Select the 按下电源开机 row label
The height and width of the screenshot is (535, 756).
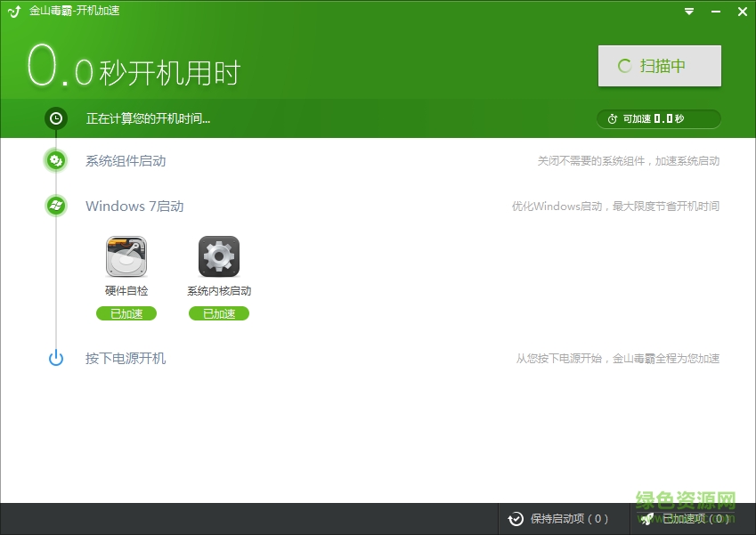click(126, 359)
